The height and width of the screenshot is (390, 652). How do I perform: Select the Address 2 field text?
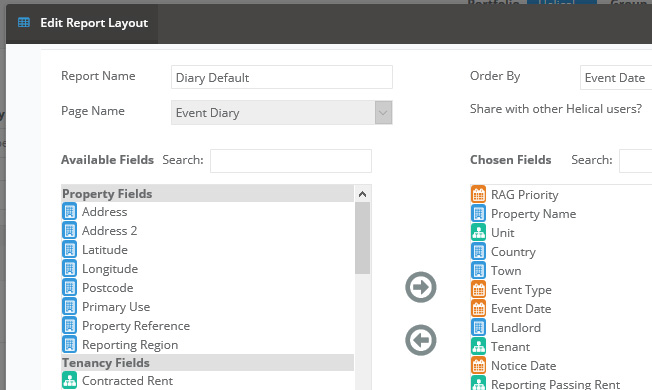[x=109, y=231]
